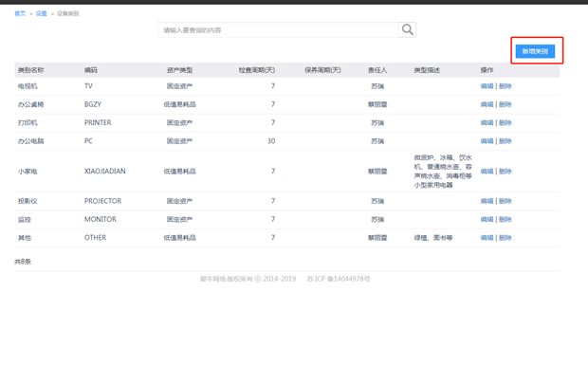Select the code cell 'PRINTER'
The height and width of the screenshot is (365, 588).
(x=98, y=123)
